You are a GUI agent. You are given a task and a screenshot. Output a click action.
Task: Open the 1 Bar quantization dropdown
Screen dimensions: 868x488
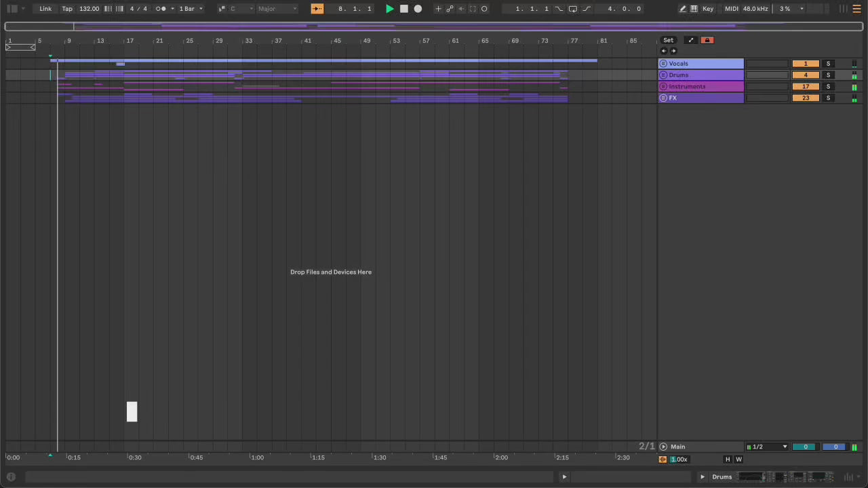191,9
